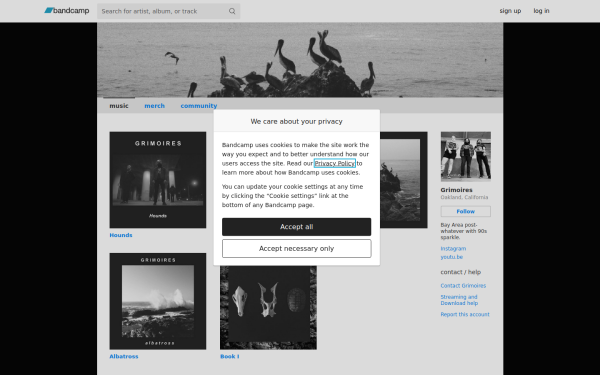The image size is (600, 375).
Task: Click the Hounds album title link
Action: [x=121, y=235]
